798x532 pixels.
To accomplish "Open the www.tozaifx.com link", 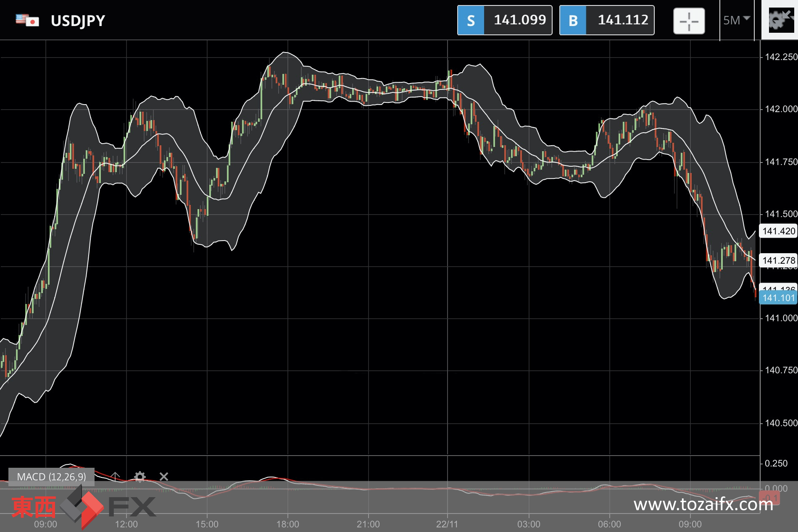I will click(x=703, y=504).
